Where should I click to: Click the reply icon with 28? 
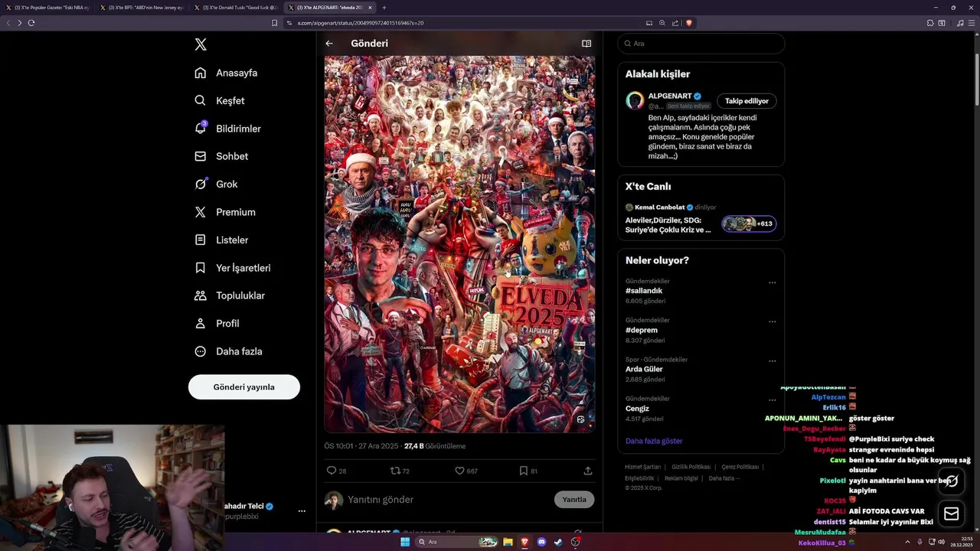pyautogui.click(x=336, y=471)
